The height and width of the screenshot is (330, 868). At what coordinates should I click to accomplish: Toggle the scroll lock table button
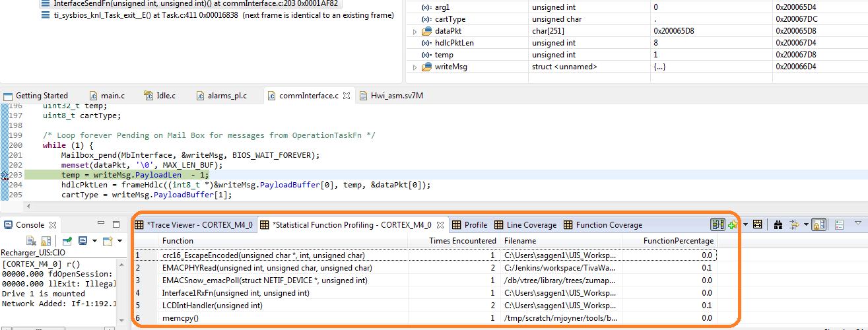tap(818, 225)
